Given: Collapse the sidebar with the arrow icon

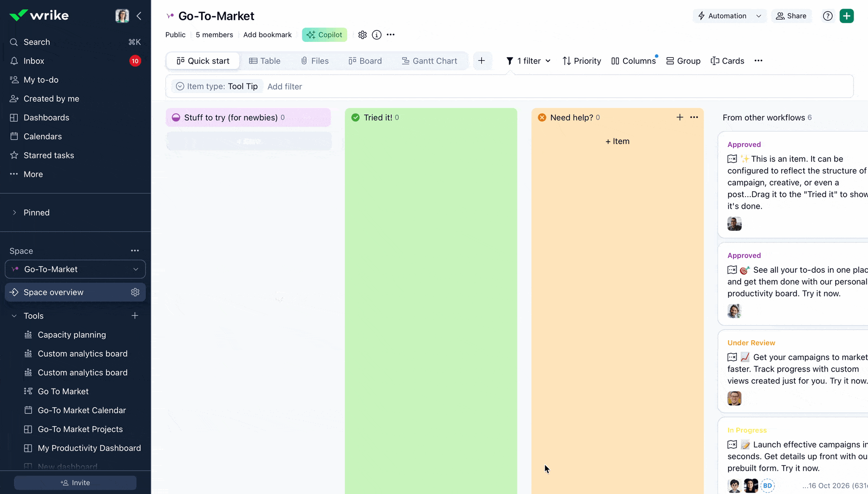Looking at the screenshot, I should point(139,16).
